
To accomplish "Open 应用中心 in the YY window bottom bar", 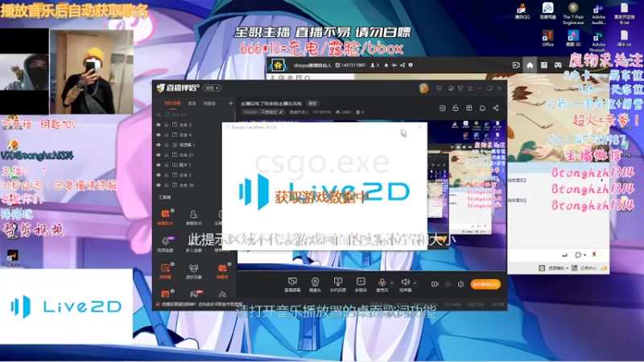I will [x=584, y=268].
